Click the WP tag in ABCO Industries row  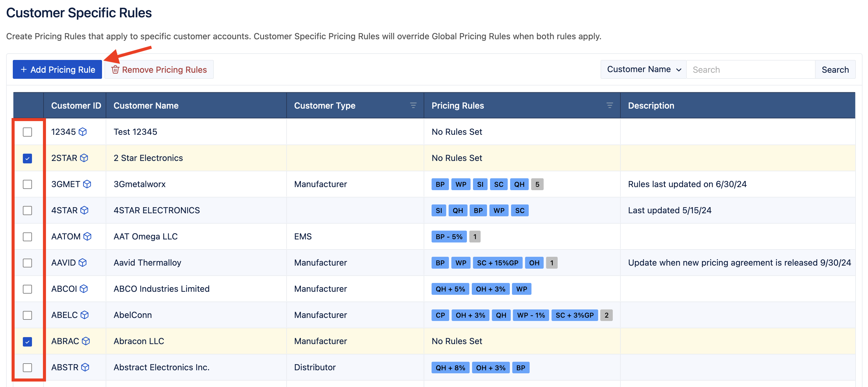click(x=522, y=289)
